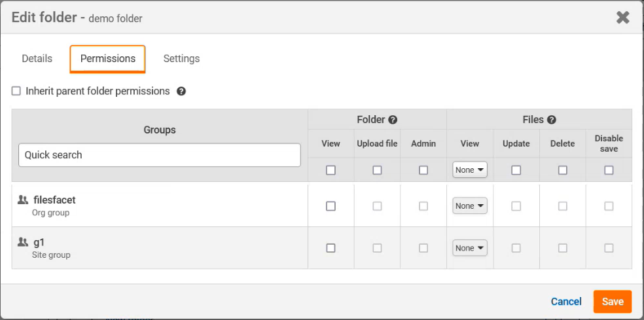Viewport: 644px width, 320px height.
Task: Click the Files column help icon
Action: pos(552,120)
